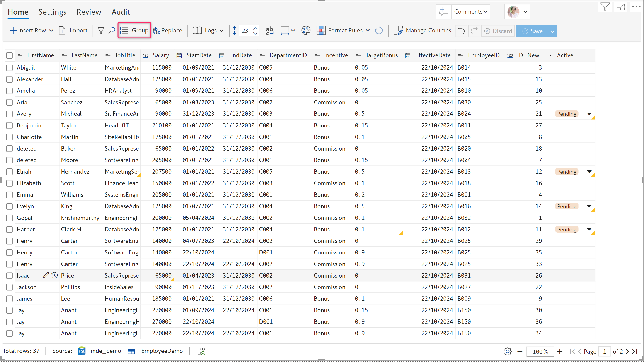Tick the checkbox for Abigail White row
This screenshot has height=362, width=644.
(10, 67)
